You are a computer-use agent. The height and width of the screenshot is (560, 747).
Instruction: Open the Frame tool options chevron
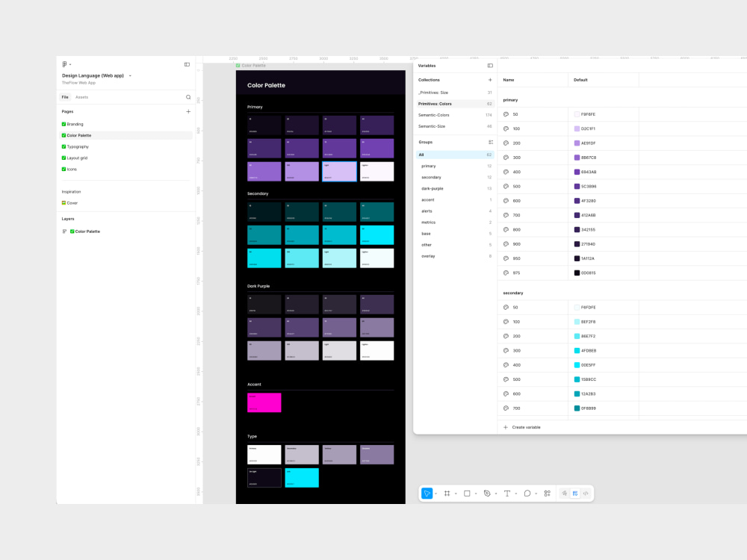(x=456, y=494)
